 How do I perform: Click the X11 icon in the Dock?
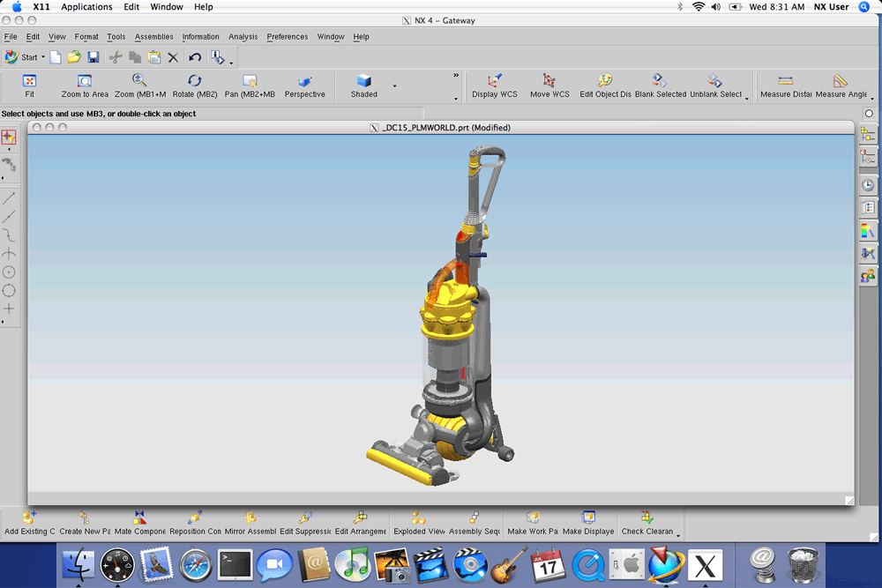coord(706,565)
